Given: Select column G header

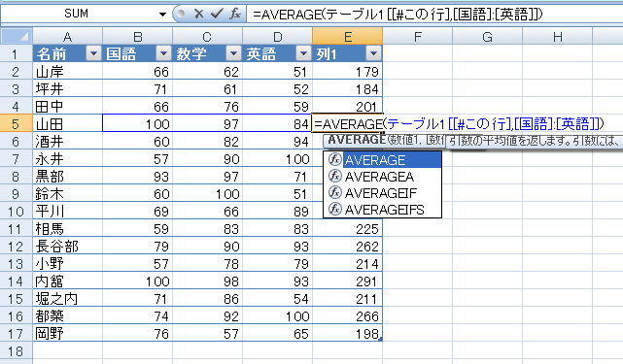Looking at the screenshot, I should coord(487,37).
